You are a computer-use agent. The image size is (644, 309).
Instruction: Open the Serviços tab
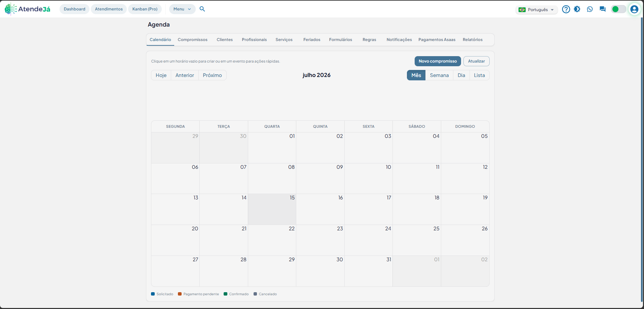pyautogui.click(x=284, y=40)
